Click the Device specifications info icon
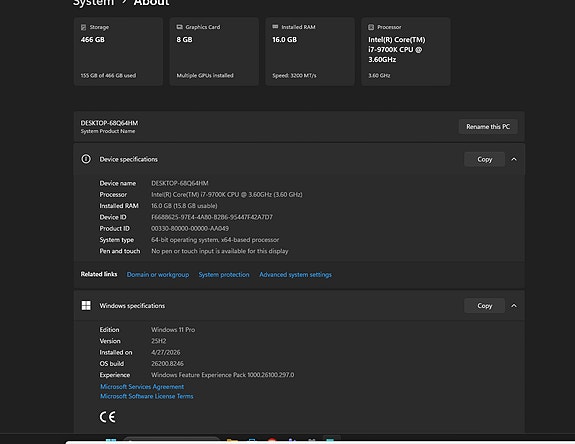 [x=86, y=159]
